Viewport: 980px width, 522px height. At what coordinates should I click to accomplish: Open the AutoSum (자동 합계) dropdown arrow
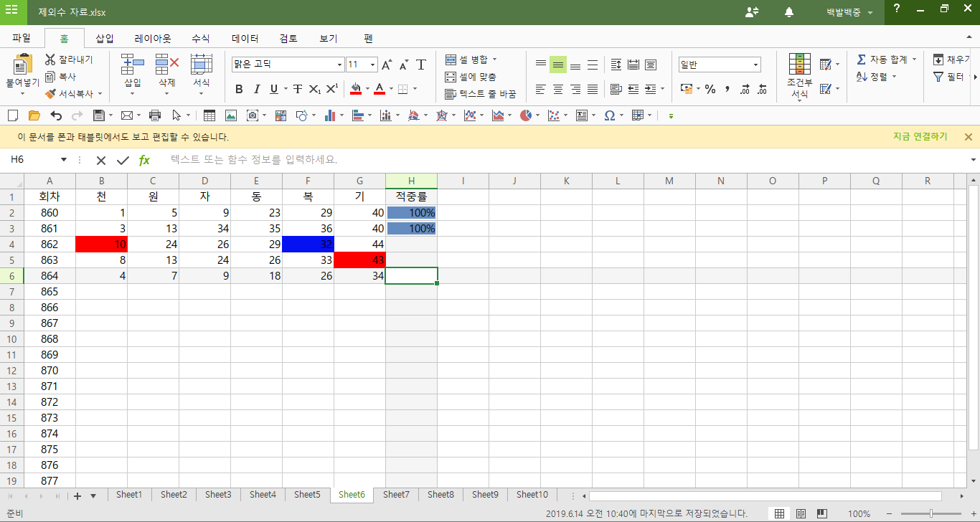pyautogui.click(x=914, y=60)
